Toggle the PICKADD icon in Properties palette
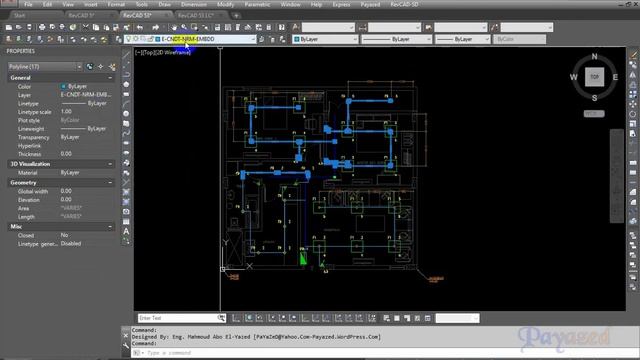 pos(90,67)
